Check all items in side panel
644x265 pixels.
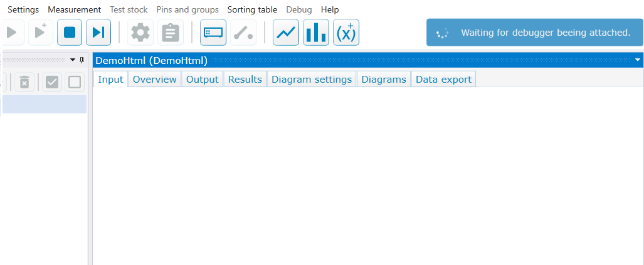click(x=52, y=82)
